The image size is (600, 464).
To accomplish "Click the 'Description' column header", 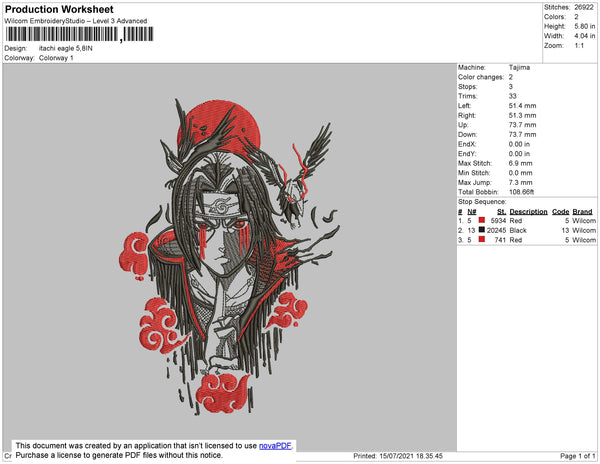I will coord(528,212).
